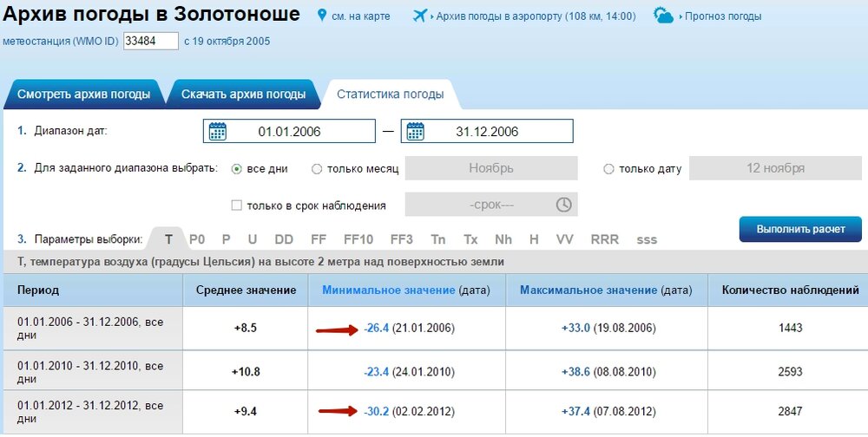Screen dimensions: 868x437
Task: Select the H parameter tab
Action: [534, 239]
